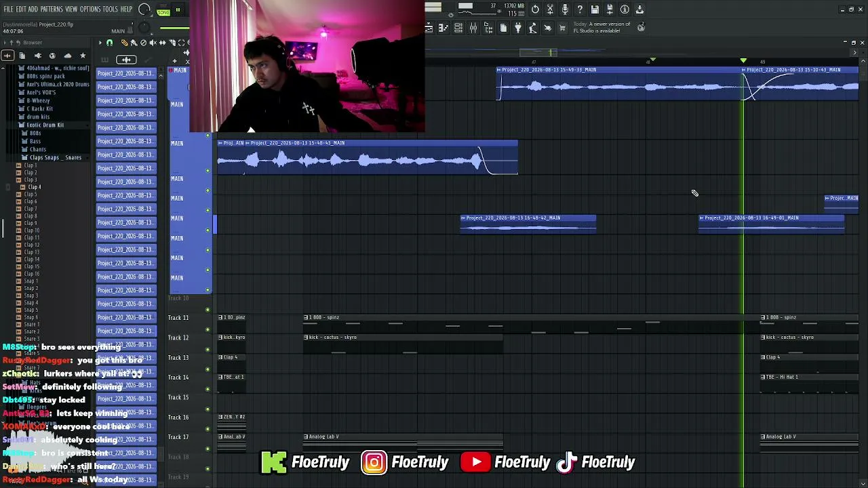Open project info icon
The height and width of the screenshot is (488, 868).
tap(625, 9)
